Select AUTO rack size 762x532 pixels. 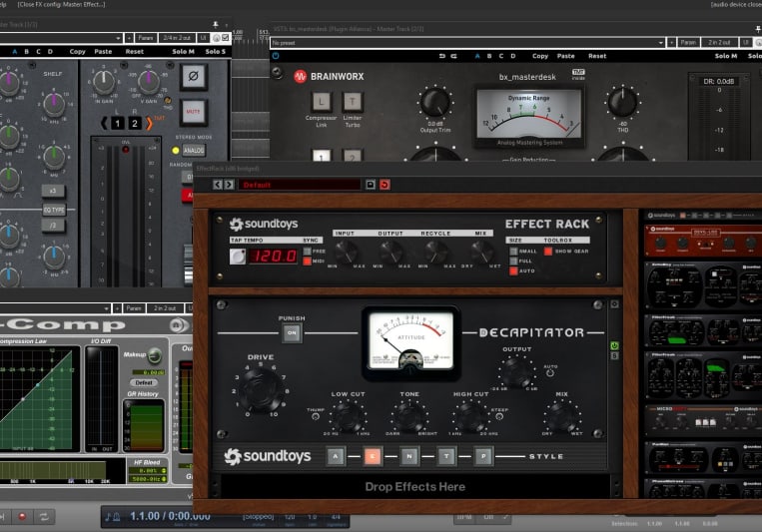coord(513,271)
